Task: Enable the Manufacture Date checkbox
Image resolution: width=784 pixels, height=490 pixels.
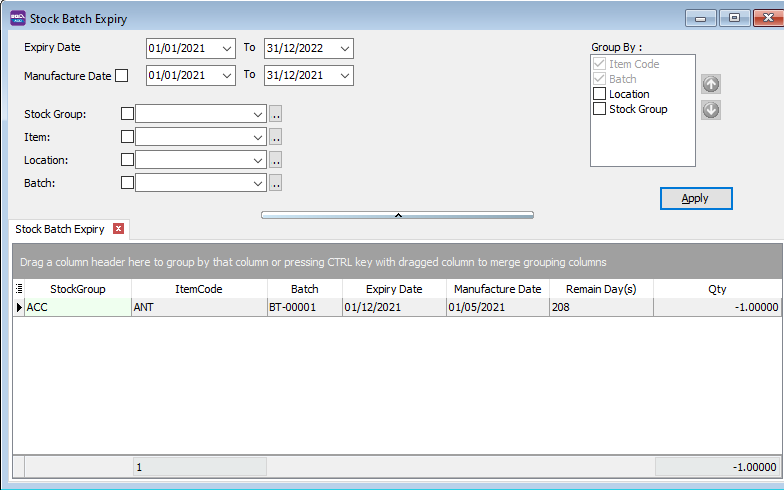Action: point(122,75)
